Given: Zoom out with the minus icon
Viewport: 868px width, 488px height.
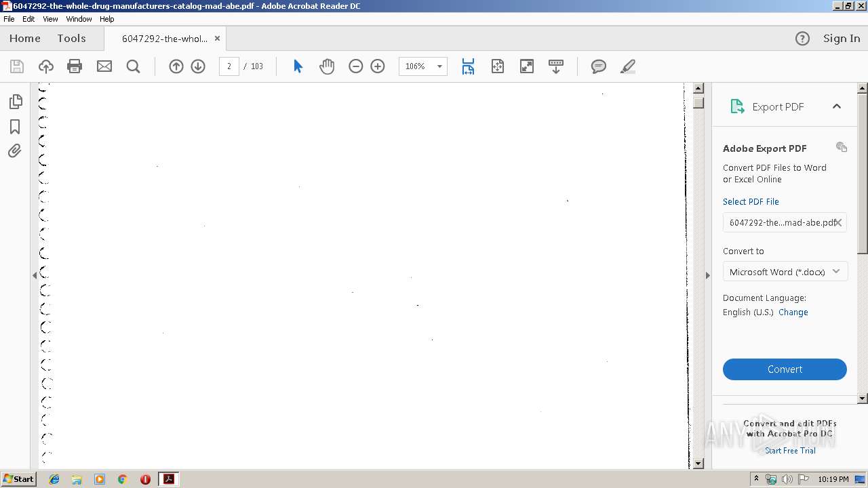Looking at the screenshot, I should [356, 66].
